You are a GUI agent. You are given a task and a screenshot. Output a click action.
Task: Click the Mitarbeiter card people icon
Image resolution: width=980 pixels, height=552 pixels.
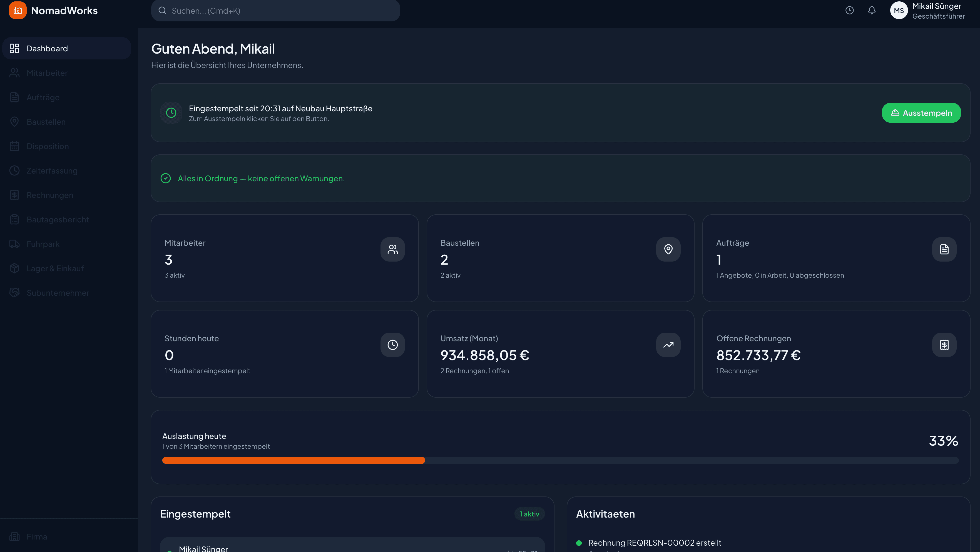click(392, 249)
